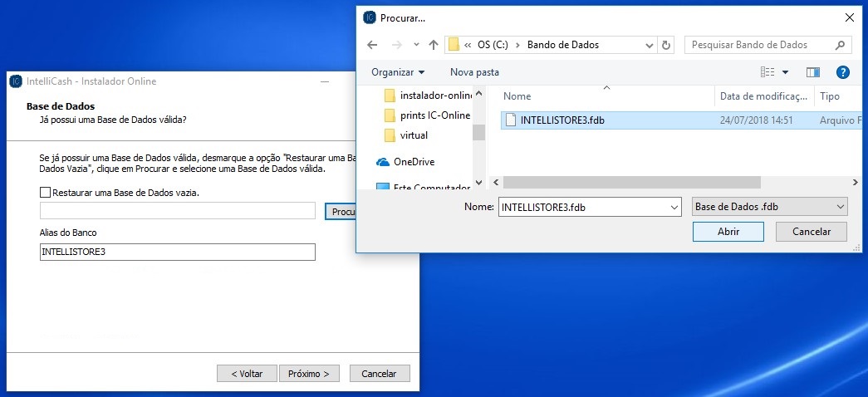868x397 pixels.
Task: Open view options dropdown arrow
Action: [785, 72]
